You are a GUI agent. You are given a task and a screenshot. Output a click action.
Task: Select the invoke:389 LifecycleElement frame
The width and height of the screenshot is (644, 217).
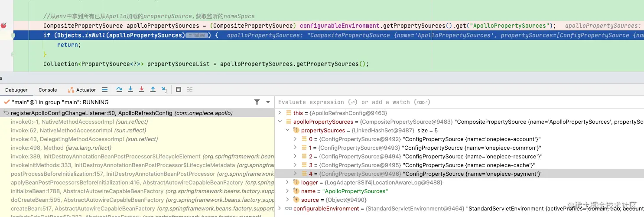[137, 156]
